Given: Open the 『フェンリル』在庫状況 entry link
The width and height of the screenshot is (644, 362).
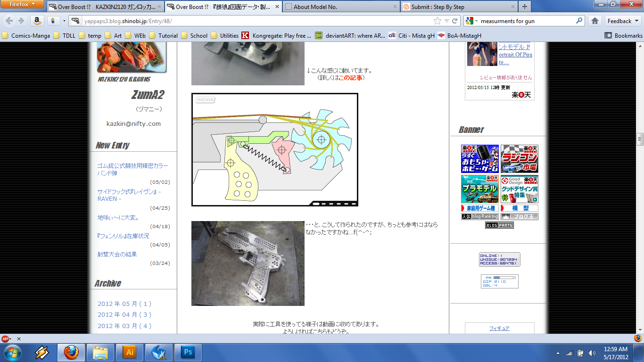Looking at the screenshot, I should pyautogui.click(x=123, y=236).
